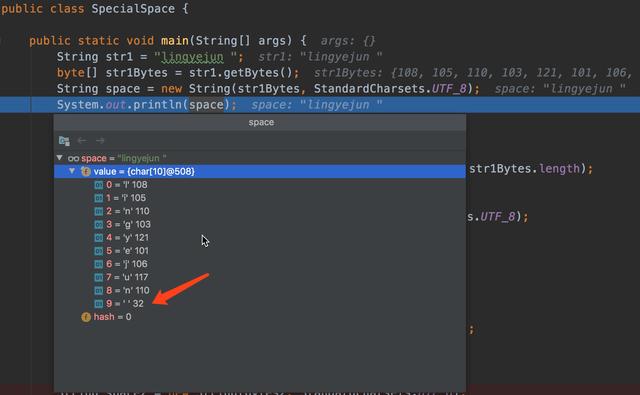Click the field icon next to value

tap(86, 171)
